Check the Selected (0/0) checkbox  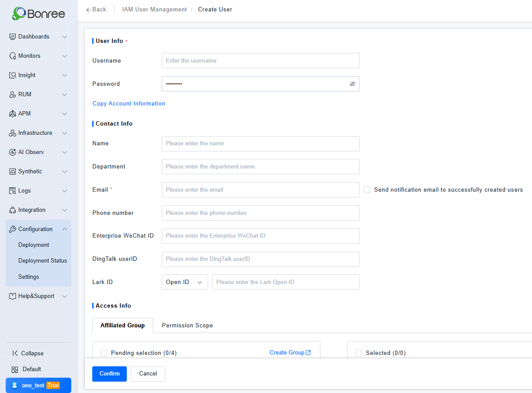tap(358, 353)
